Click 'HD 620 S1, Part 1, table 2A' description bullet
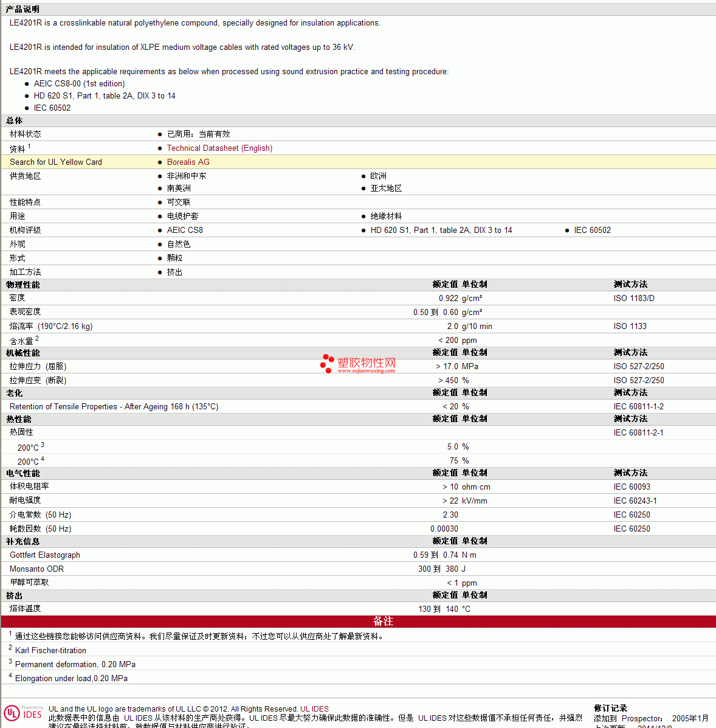 (x=105, y=95)
